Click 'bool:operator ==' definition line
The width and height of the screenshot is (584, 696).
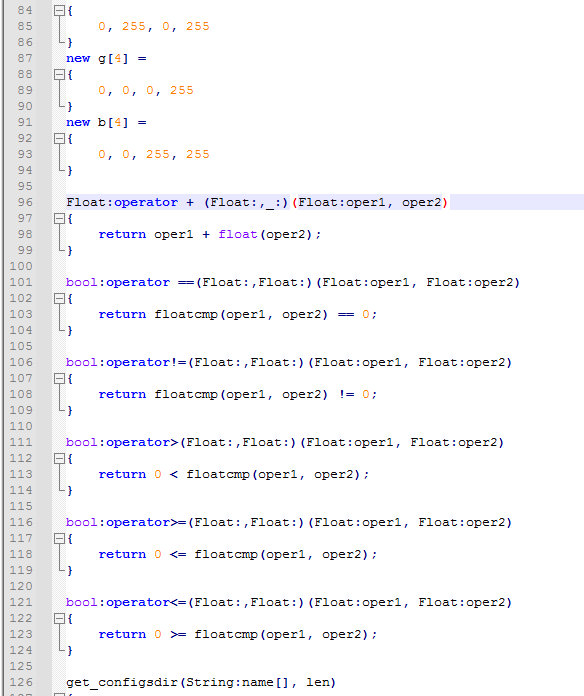293,282
